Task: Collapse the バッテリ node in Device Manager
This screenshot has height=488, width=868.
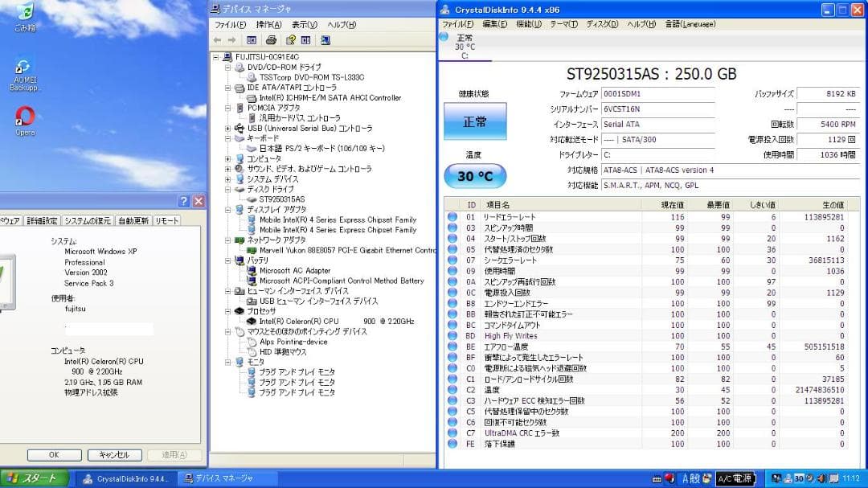Action: click(x=227, y=260)
